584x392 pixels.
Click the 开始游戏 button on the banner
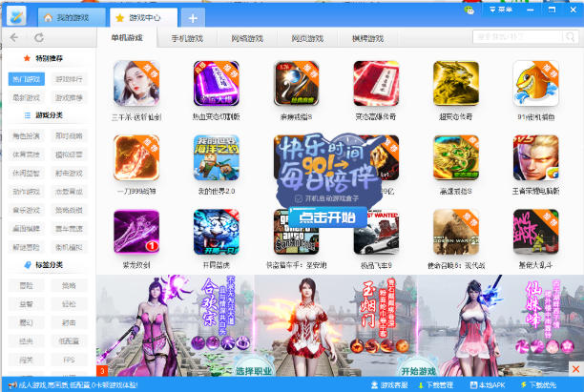click(x=418, y=371)
